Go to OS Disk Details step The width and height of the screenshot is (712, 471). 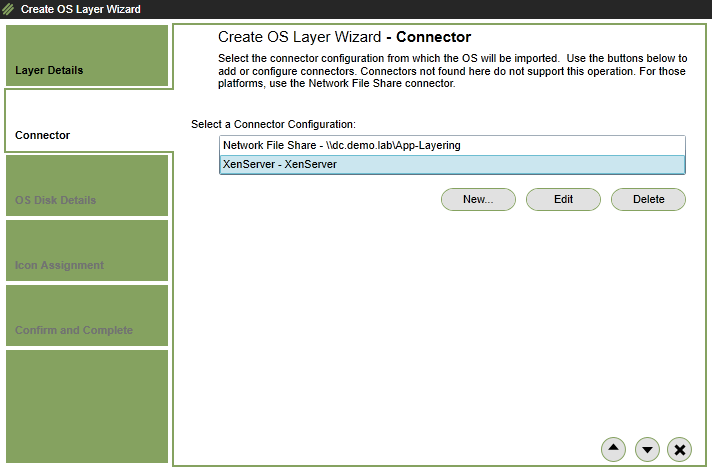pyautogui.click(x=87, y=185)
